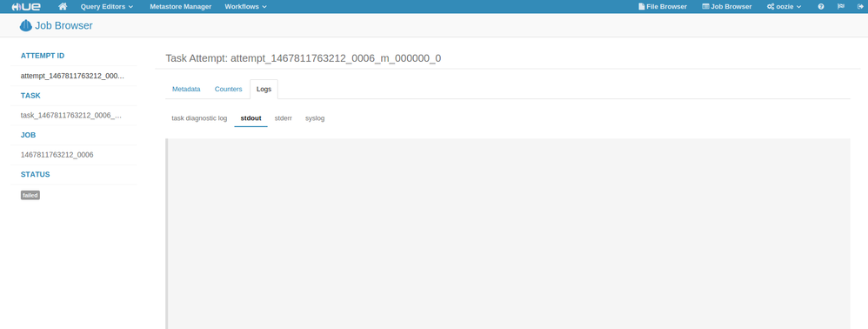Image resolution: width=868 pixels, height=329 pixels.
Task: Switch to the Counters tab
Action: (229, 89)
